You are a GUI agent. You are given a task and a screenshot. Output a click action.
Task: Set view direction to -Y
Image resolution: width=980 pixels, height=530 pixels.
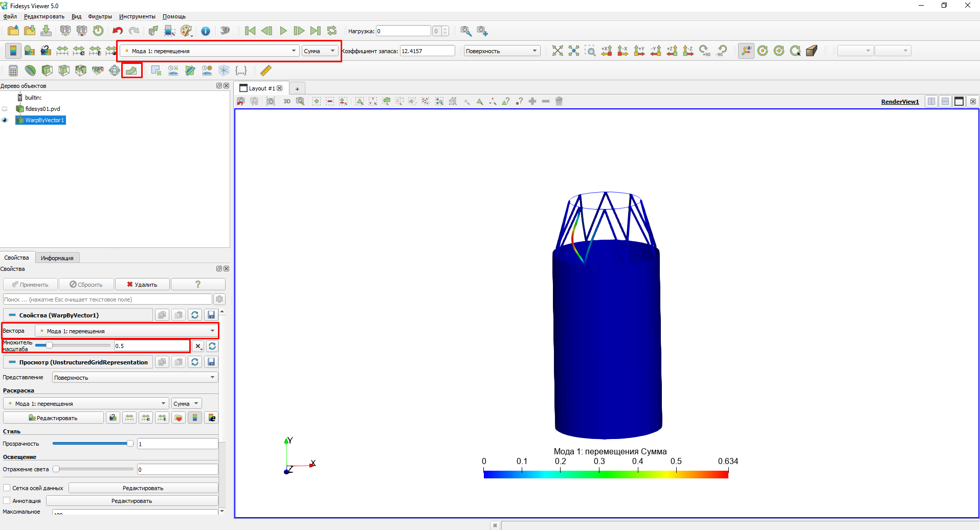point(656,51)
